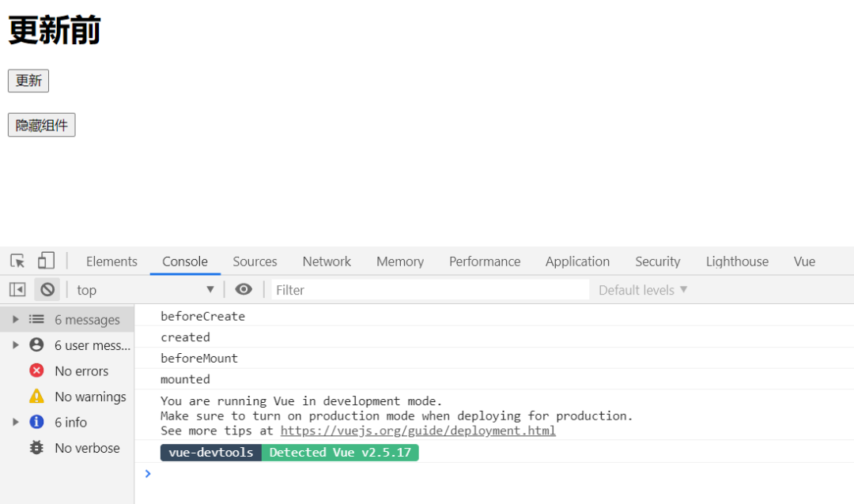Click the bug icon beside No verbose
This screenshot has height=504, width=854.
[x=36, y=447]
